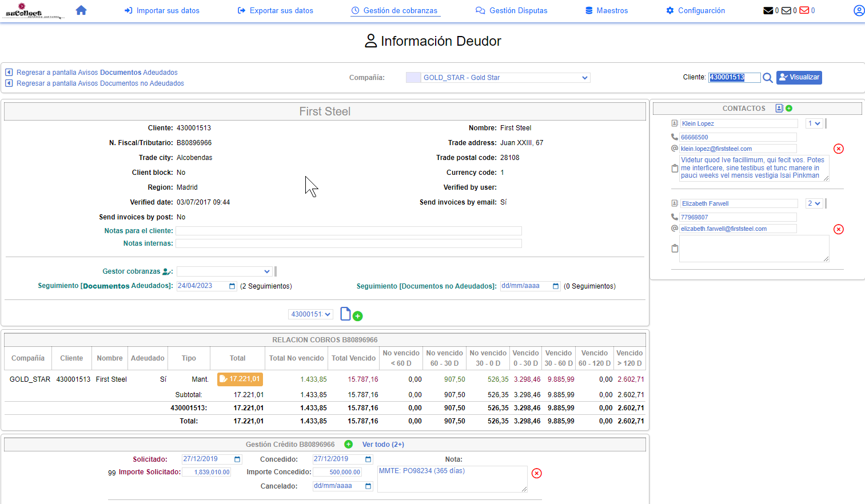
Task: Edit Elizabeth Farwell email field
Action: (738, 229)
